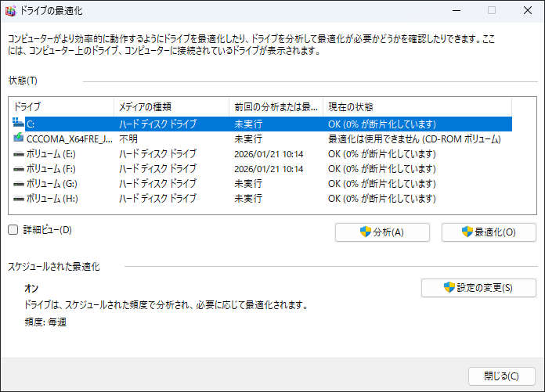The width and height of the screenshot is (545, 392).
Task: Click the drive icon for ボリューム (F:)
Action: 19,169
